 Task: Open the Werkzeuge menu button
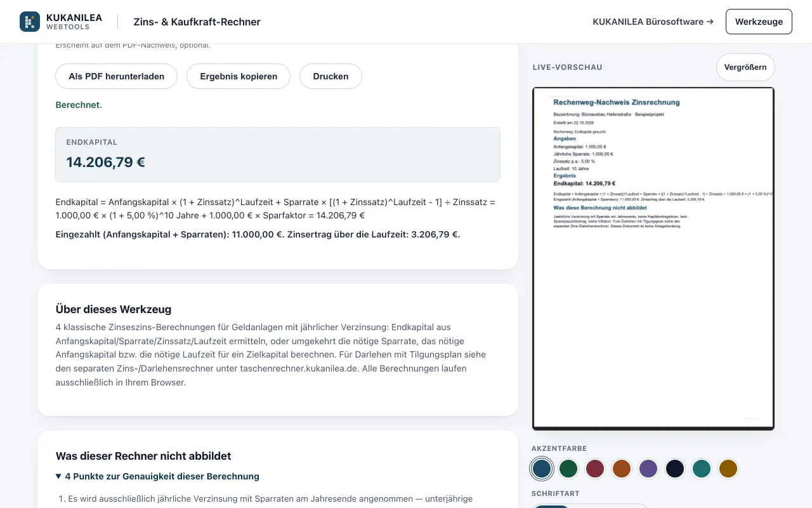759,22
